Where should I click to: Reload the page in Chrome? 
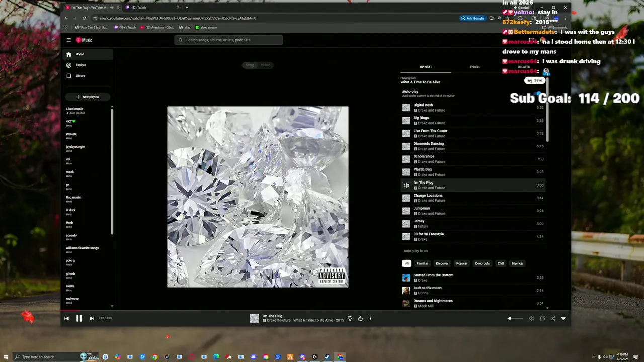[84, 18]
